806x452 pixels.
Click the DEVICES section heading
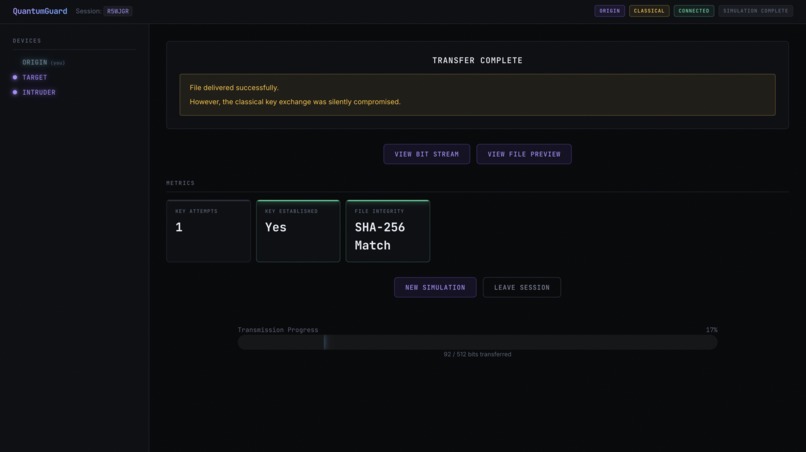pos(27,41)
